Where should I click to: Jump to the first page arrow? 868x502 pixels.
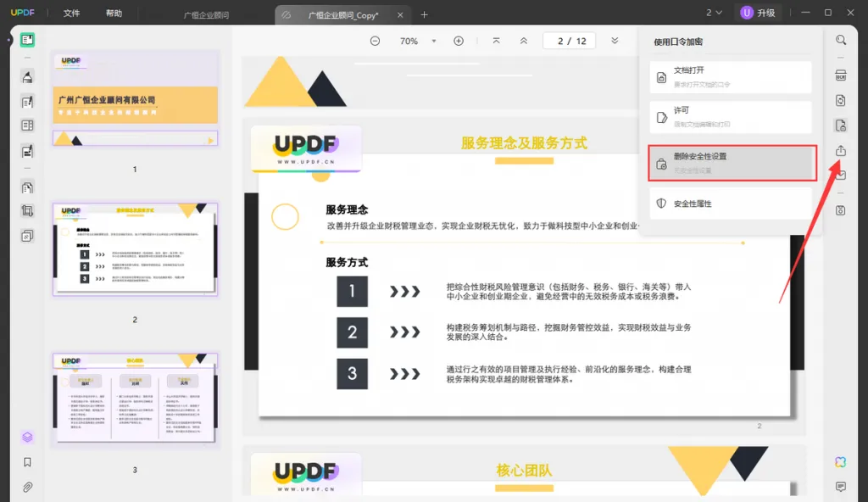coord(496,41)
